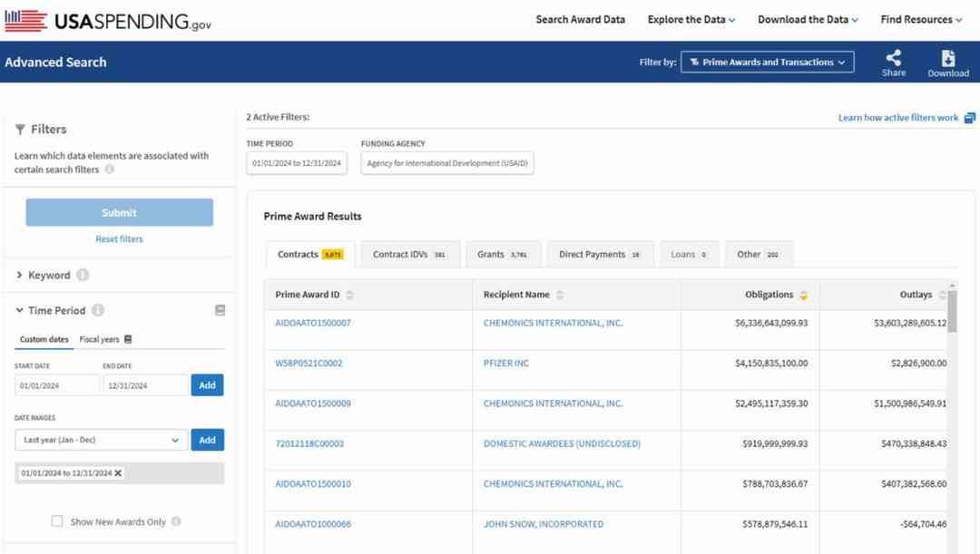Open award AIDOAATO1000066
This screenshot has height=554, width=980.
point(312,524)
